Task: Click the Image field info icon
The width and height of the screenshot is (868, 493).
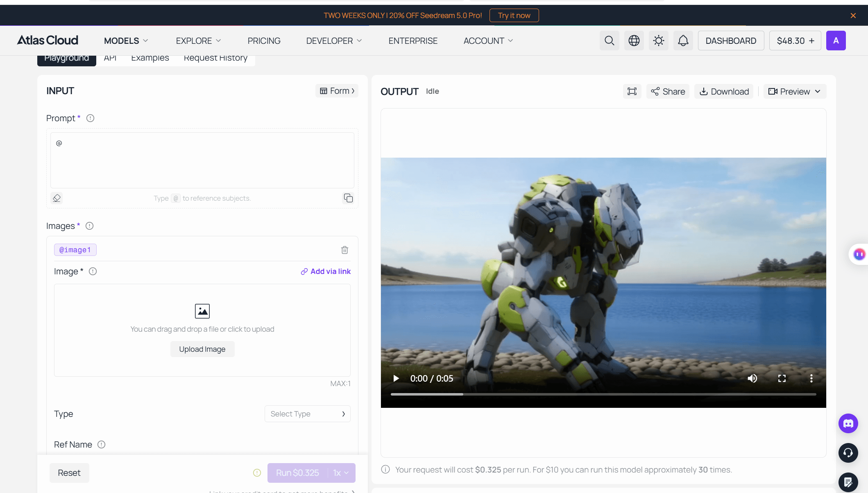Action: coord(93,271)
